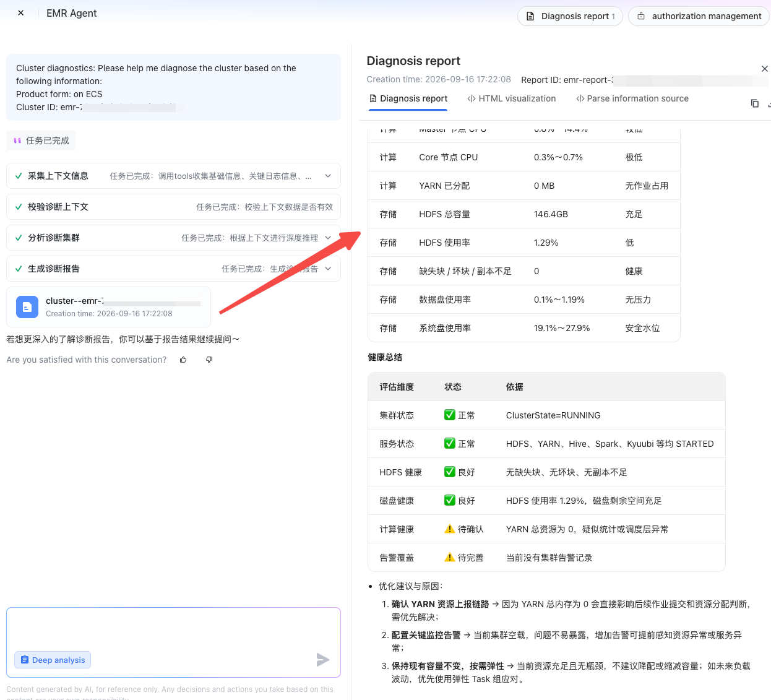771x700 pixels.
Task: Click the 确认 YARN 资源上报链路 recommendation
Action: coord(440,604)
